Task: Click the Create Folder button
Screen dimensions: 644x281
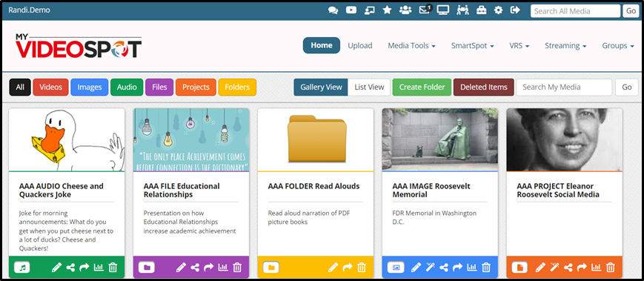Action: (422, 87)
